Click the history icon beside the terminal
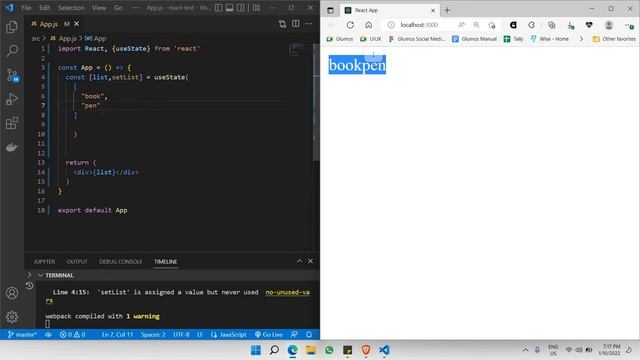The image size is (640, 360). pyautogui.click(x=29, y=286)
